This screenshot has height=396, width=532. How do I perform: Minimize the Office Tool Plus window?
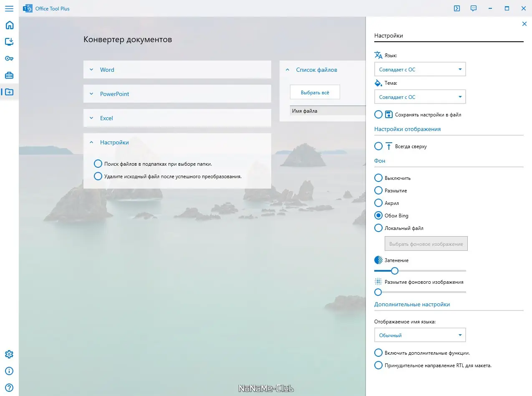point(490,8)
